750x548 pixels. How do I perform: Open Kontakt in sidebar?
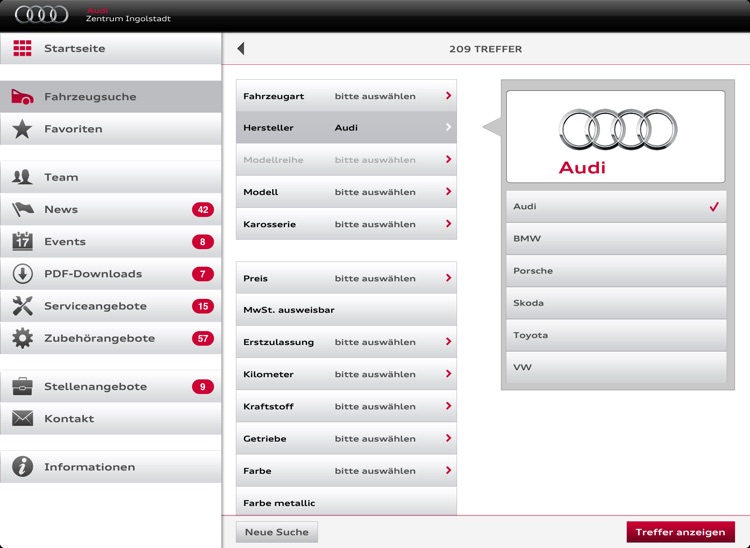tap(110, 418)
